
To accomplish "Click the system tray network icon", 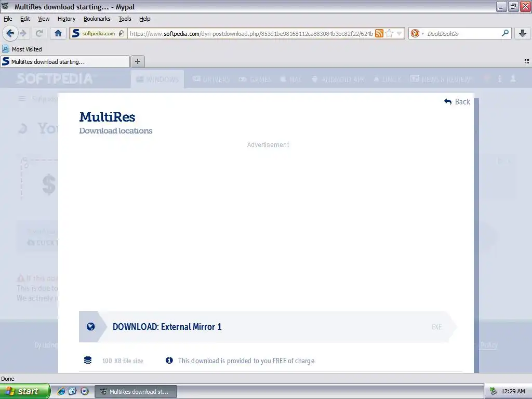I will [x=494, y=391].
